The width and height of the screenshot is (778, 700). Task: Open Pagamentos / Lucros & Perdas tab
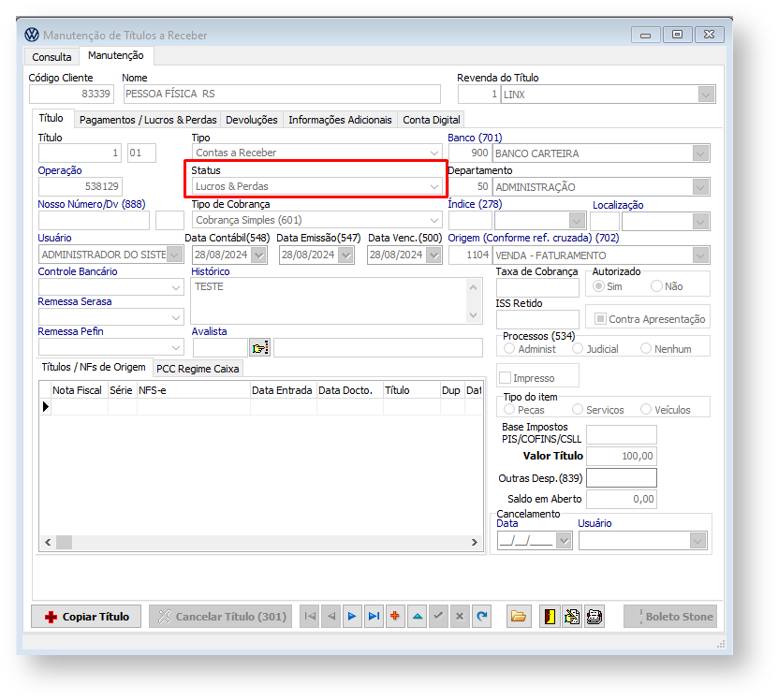click(148, 120)
